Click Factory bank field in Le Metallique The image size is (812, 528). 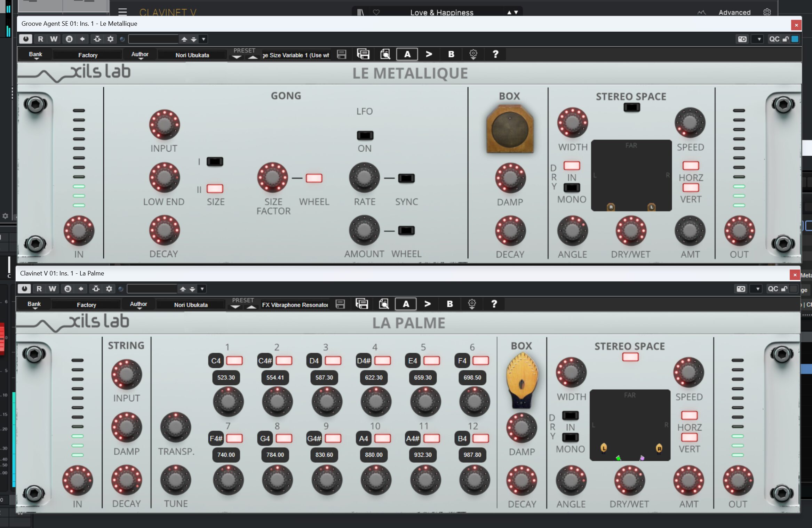coord(88,55)
